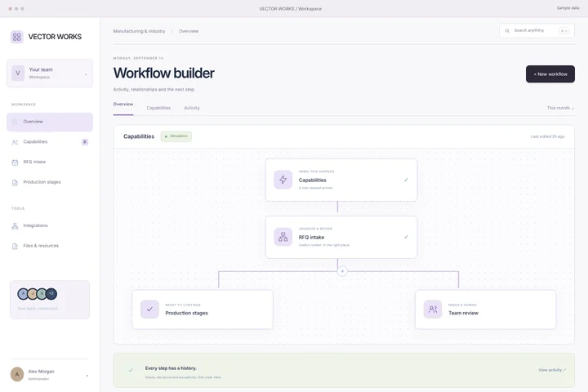
Task: Switch to the Capabilities tab
Action: click(x=158, y=108)
